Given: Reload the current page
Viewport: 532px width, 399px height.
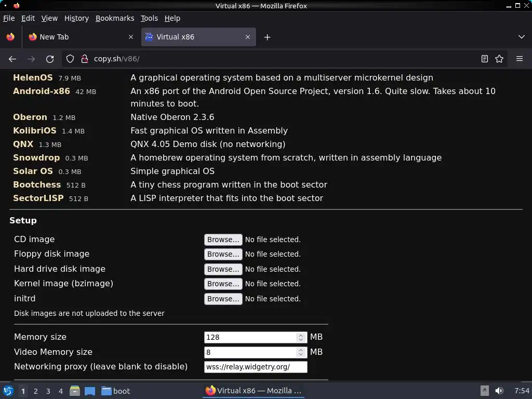Looking at the screenshot, I should [x=50, y=59].
